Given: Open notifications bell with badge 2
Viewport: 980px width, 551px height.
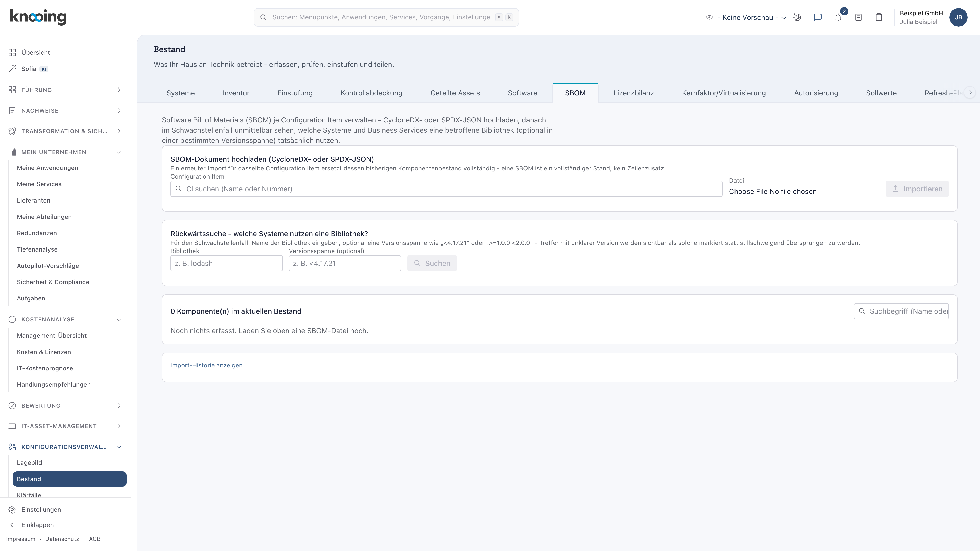Looking at the screenshot, I should [838, 17].
